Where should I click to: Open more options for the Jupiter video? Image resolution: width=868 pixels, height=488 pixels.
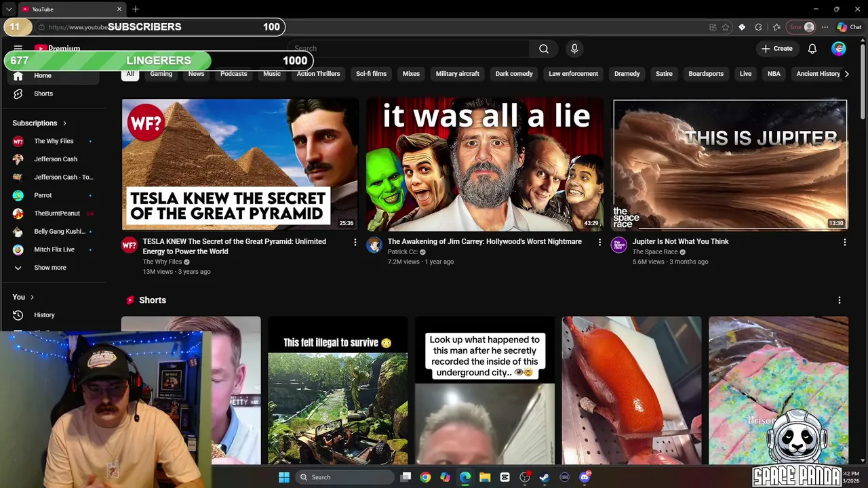point(844,242)
